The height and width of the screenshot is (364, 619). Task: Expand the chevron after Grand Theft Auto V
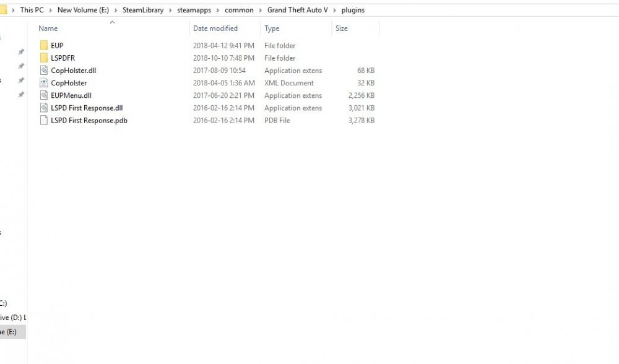tap(334, 11)
